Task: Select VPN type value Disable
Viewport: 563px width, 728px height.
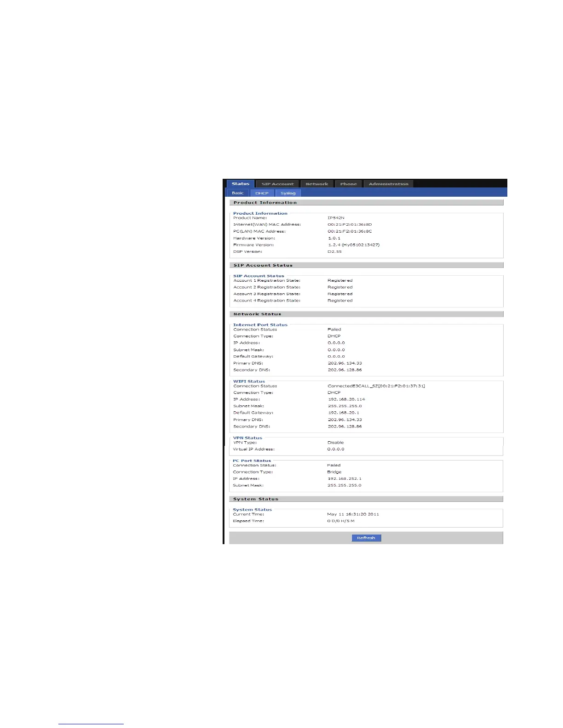Action: pyautogui.click(x=335, y=443)
